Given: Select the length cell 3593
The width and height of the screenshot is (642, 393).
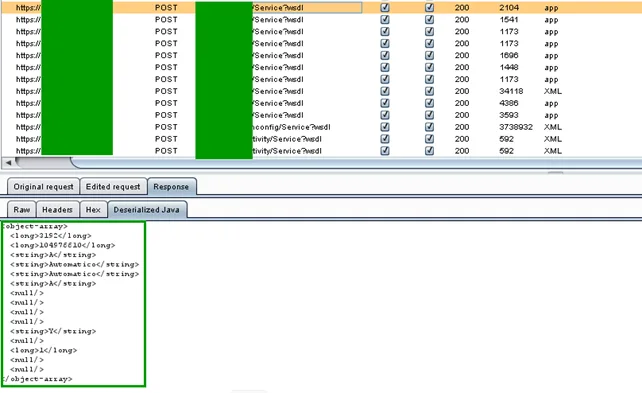Looking at the screenshot, I should point(509,115).
